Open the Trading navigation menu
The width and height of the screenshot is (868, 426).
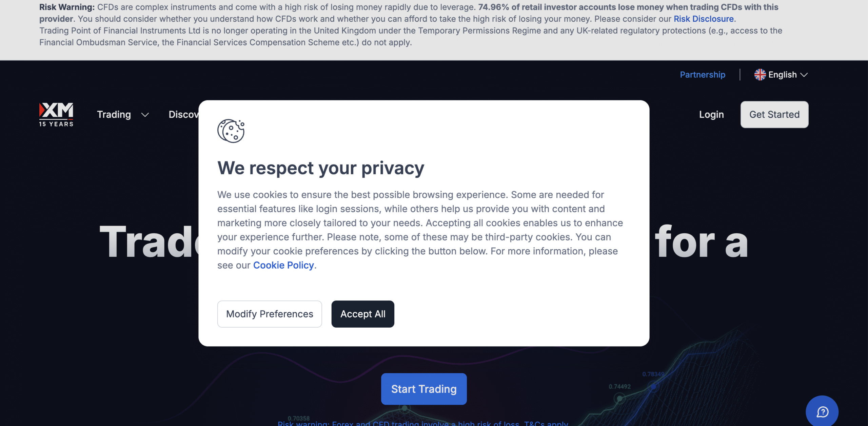pyautogui.click(x=114, y=115)
